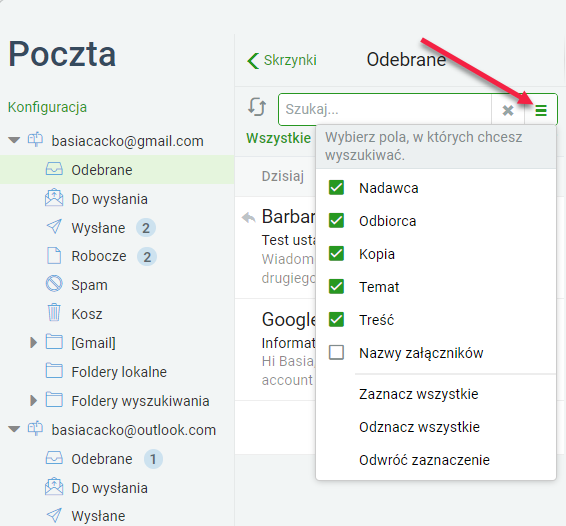
Task: Open the message from Barbara
Action: pyautogui.click(x=275, y=248)
